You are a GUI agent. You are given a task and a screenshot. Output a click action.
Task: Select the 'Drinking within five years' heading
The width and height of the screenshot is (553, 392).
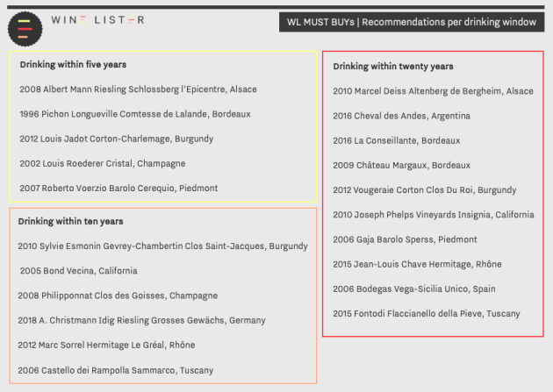73,64
